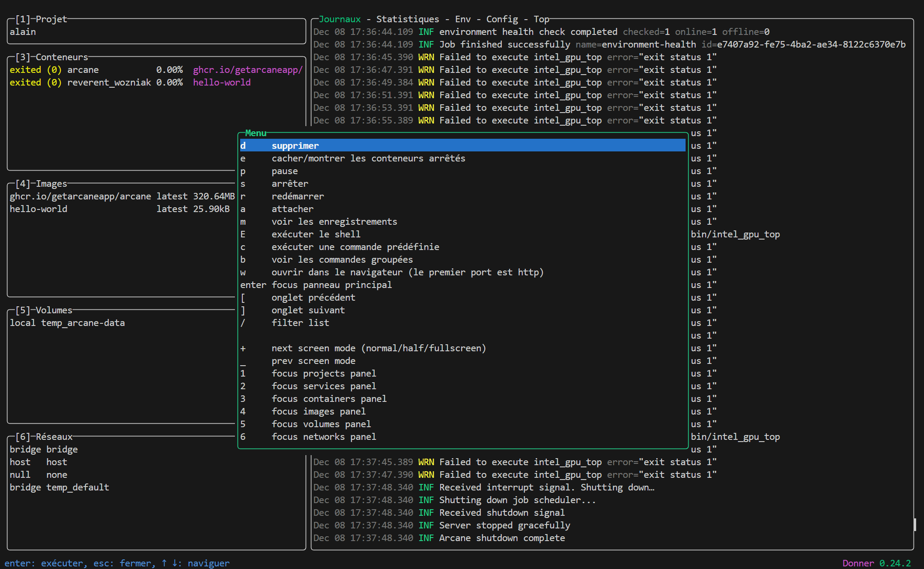Select "exécuter le shell" option
Viewport: 924px width, 569px height.
coord(316,234)
